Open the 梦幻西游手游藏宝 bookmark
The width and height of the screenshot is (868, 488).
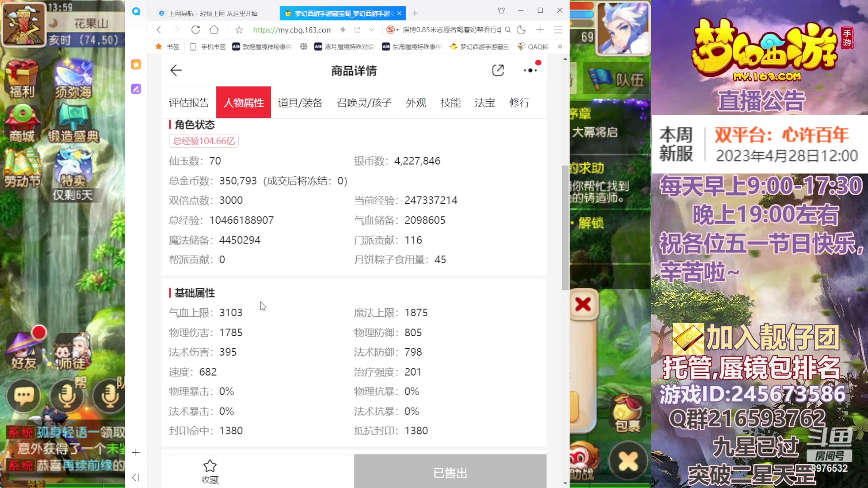point(480,47)
